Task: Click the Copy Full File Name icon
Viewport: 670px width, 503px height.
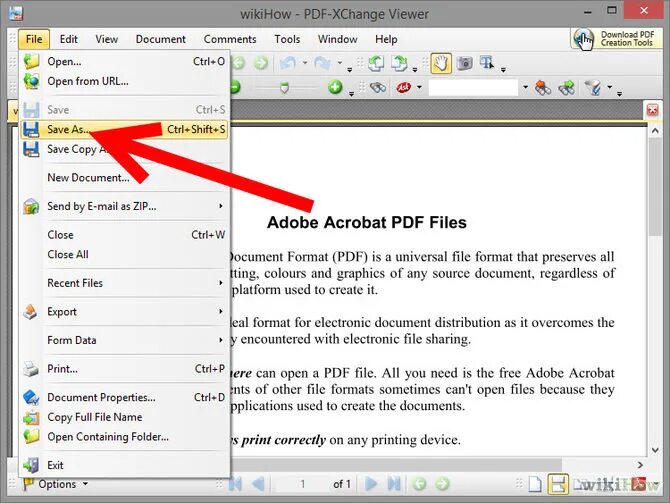Action: point(31,418)
